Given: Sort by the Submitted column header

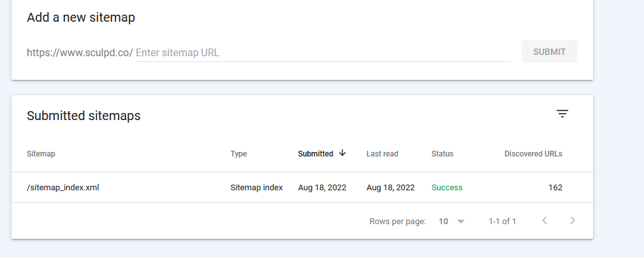Looking at the screenshot, I should (316, 154).
